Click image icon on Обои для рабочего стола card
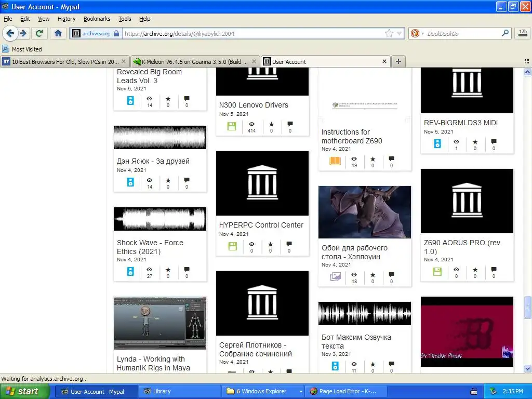 (x=335, y=277)
